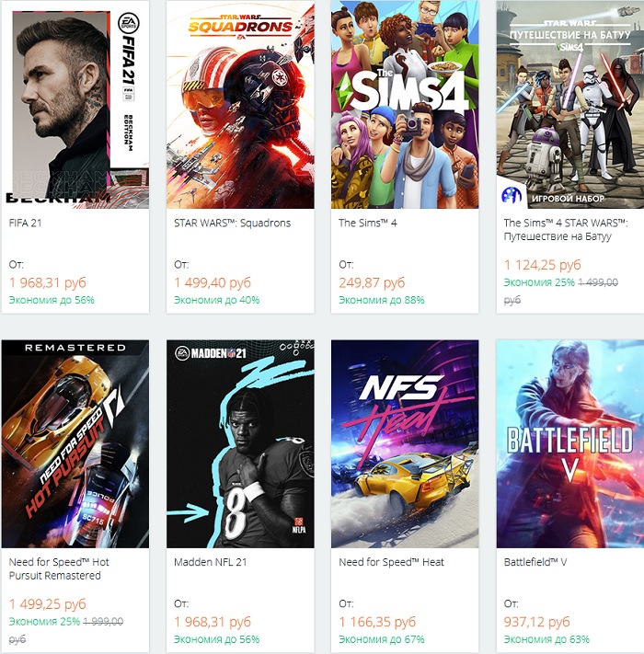Click the 937,12 руб Battlefield V price

[536, 623]
